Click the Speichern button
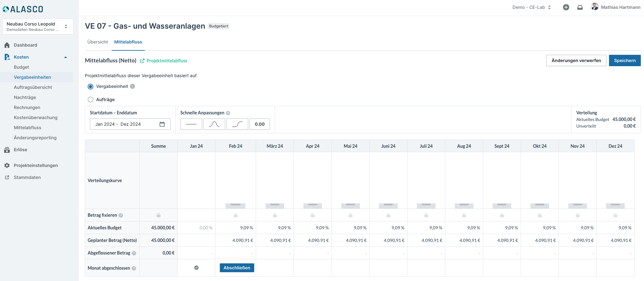This screenshot has width=644, height=281. pos(624,60)
